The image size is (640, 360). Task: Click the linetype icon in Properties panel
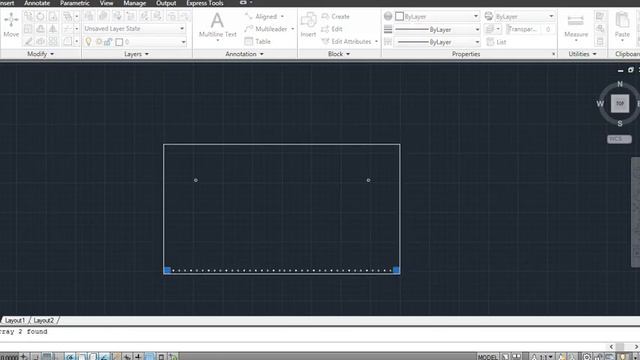pyautogui.click(x=388, y=42)
